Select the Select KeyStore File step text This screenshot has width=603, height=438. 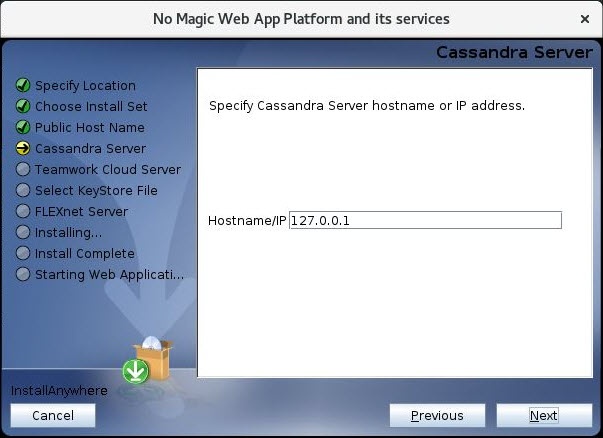[x=96, y=191]
